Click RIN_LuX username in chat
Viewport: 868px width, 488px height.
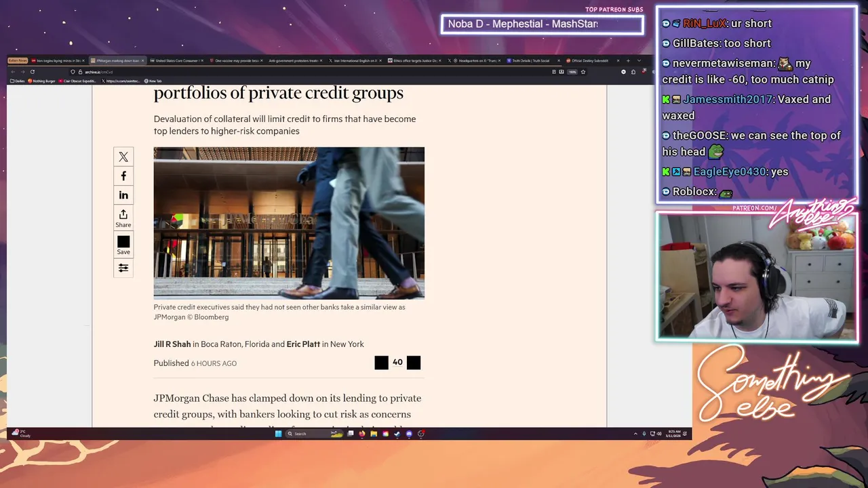click(704, 24)
